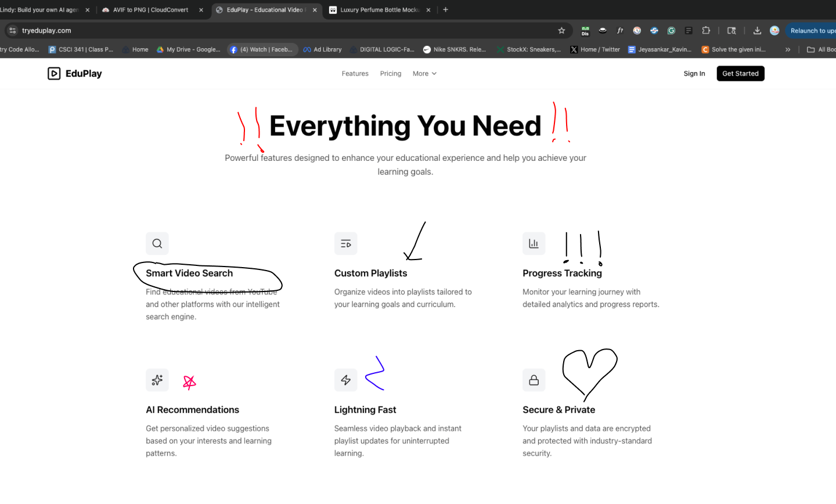Click the white disc extension icon
The width and height of the screenshot is (836, 504).
603,30
